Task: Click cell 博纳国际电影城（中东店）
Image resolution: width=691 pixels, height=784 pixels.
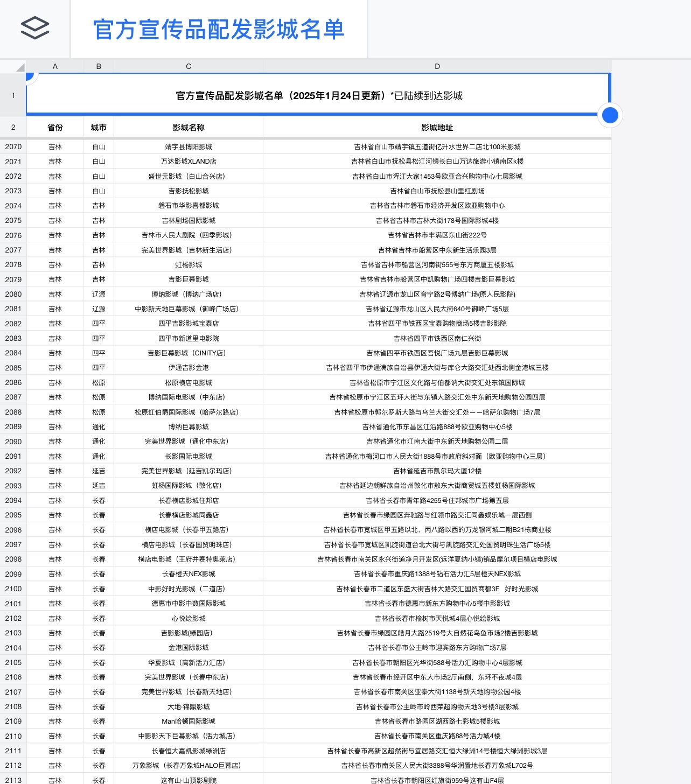Action: point(189,397)
